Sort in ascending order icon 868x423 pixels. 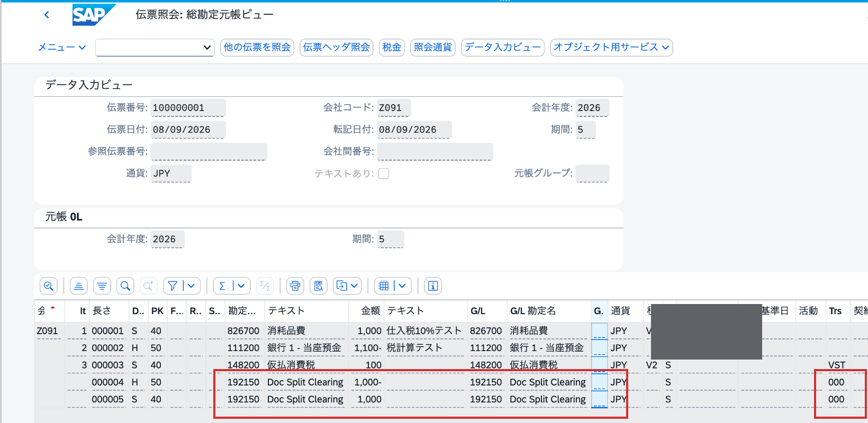[79, 286]
